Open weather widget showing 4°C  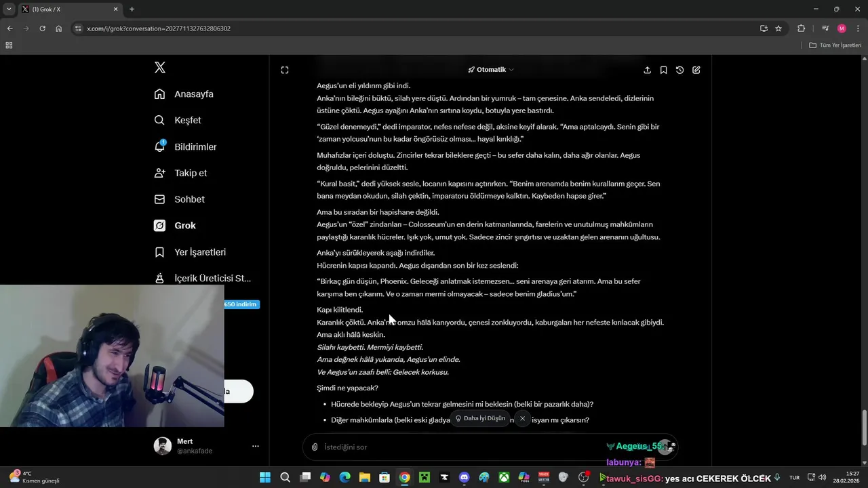pos(34,477)
